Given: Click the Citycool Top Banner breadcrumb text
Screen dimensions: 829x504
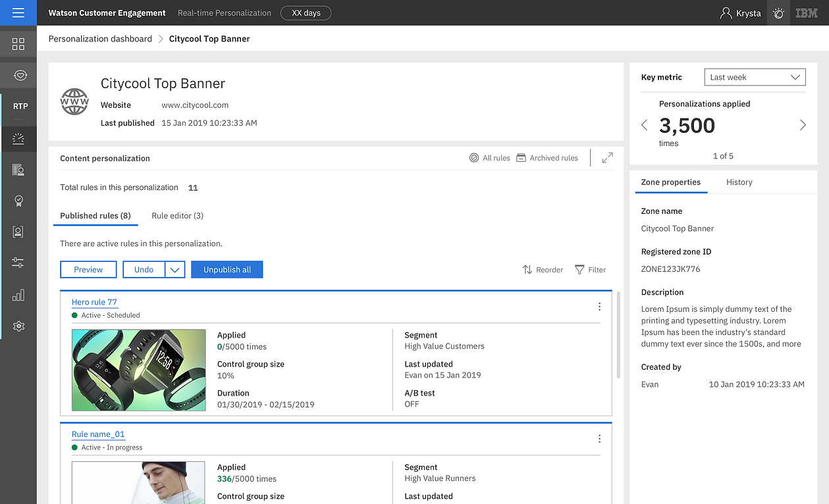Looking at the screenshot, I should [209, 39].
